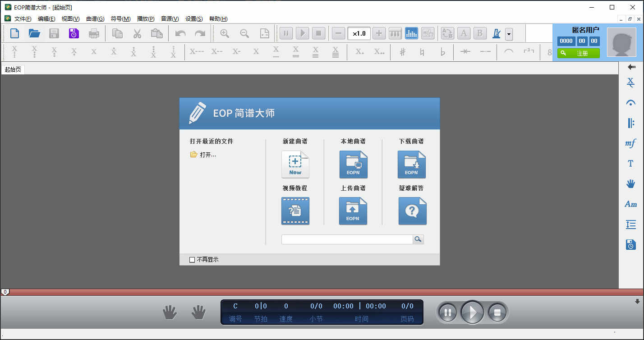644x340 pixels.
Task: Click the green 注册 button
Action: tap(578, 53)
